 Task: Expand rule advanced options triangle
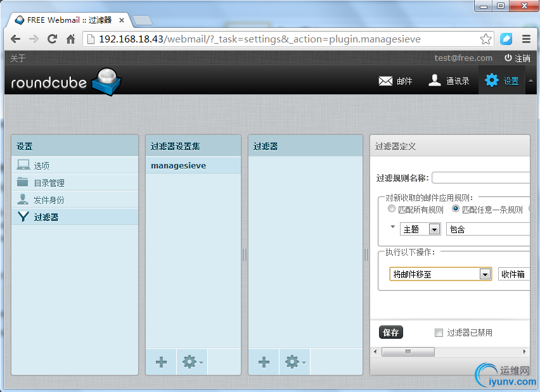pyautogui.click(x=392, y=227)
